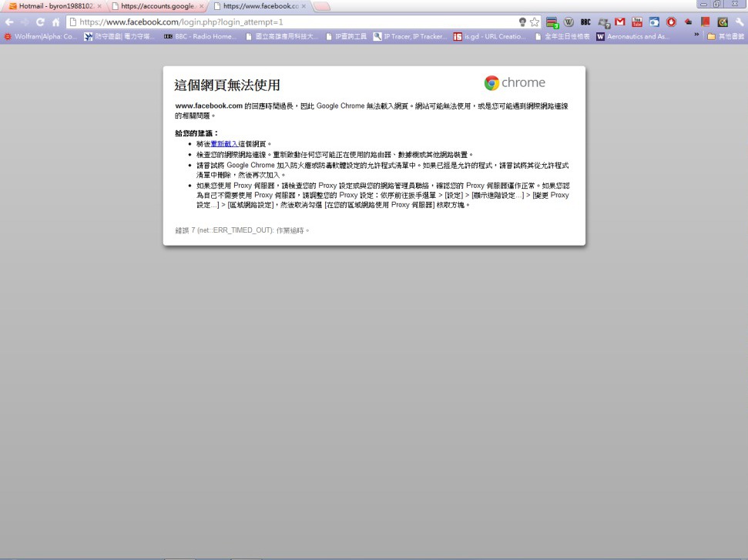
Task: Open the Aeronautics and As... bookmark
Action: point(632,36)
